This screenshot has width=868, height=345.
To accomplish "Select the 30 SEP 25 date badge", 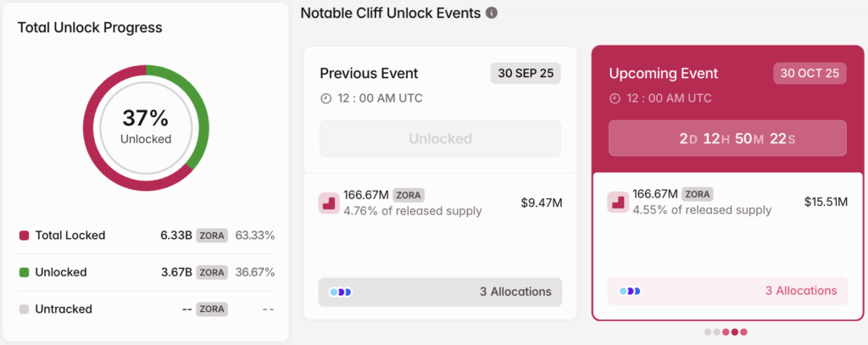I will (526, 73).
